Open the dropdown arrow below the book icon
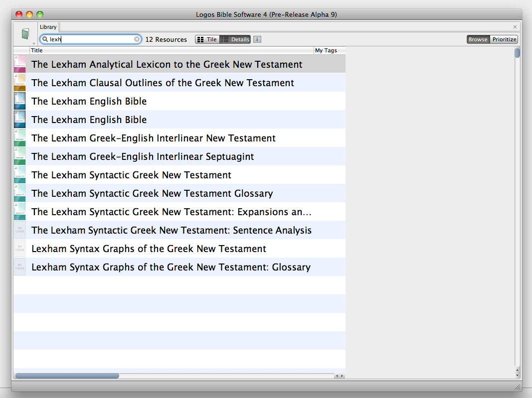Viewport: 532px width, 398px height. (34, 44)
